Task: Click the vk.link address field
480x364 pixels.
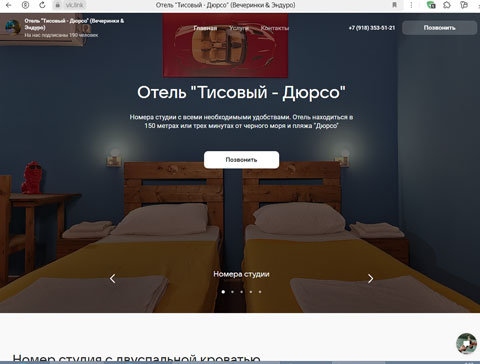Action: click(74, 5)
